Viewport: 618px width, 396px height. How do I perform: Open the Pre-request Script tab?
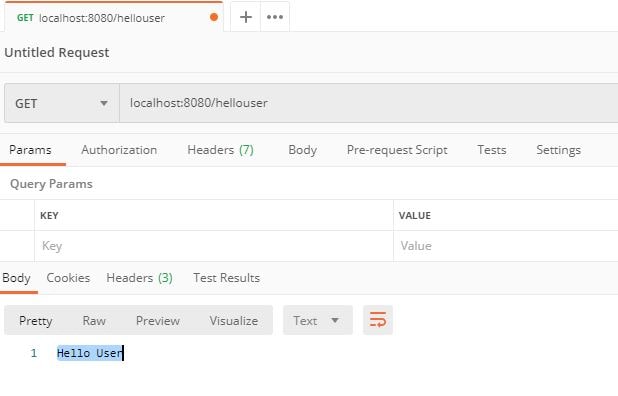(x=397, y=150)
